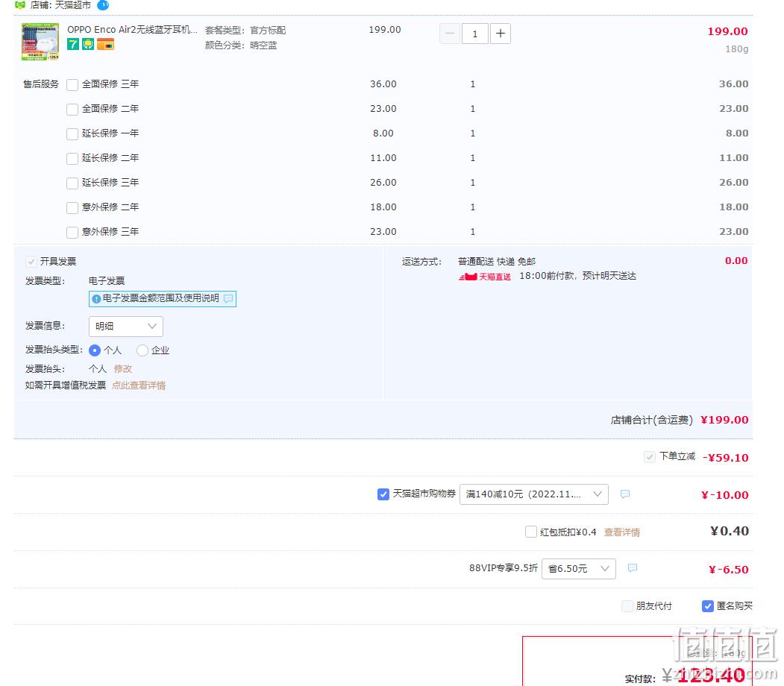Open the 发票信息 明细 dropdown
The width and height of the screenshot is (784, 686).
126,327
